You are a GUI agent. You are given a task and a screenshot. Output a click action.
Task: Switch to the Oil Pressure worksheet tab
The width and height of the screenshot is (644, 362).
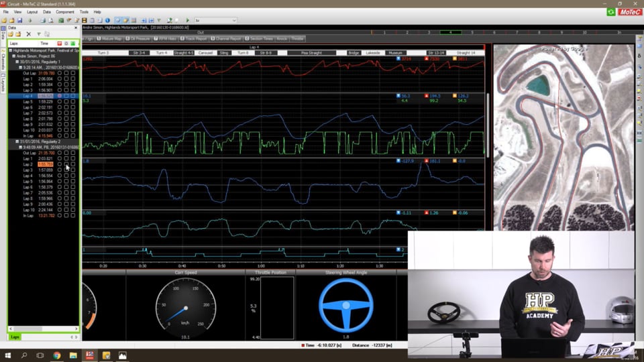[x=138, y=39]
